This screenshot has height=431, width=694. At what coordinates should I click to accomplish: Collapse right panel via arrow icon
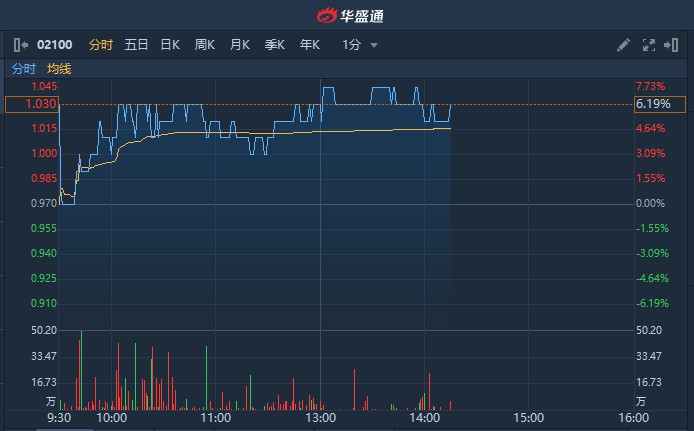671,45
